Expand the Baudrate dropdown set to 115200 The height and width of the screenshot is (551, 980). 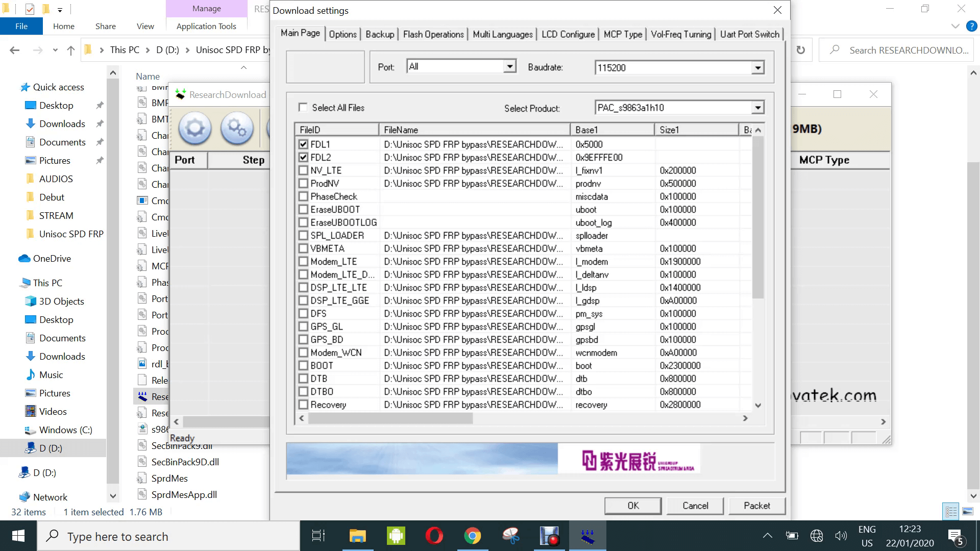758,67
